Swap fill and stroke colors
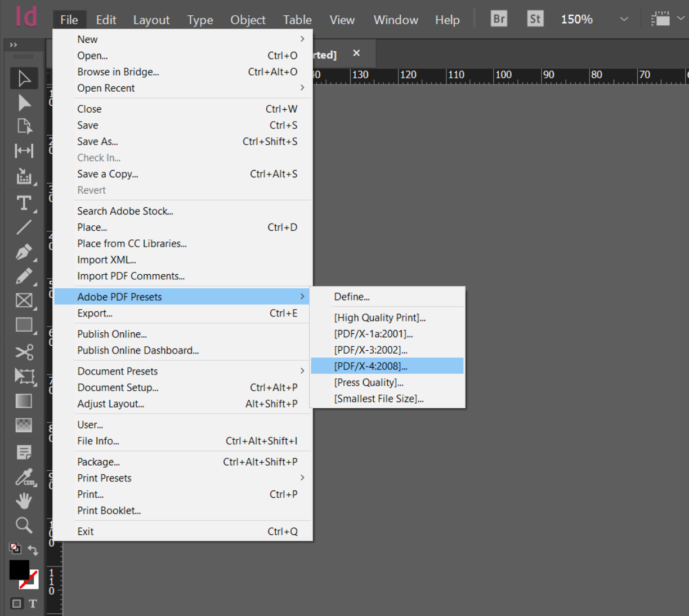Image resolution: width=689 pixels, height=616 pixels. 33,550
